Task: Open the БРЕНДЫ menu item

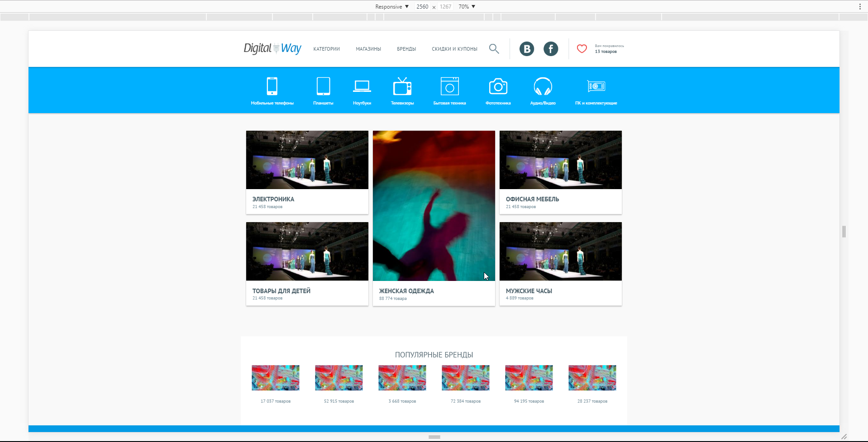Action: [x=406, y=49]
